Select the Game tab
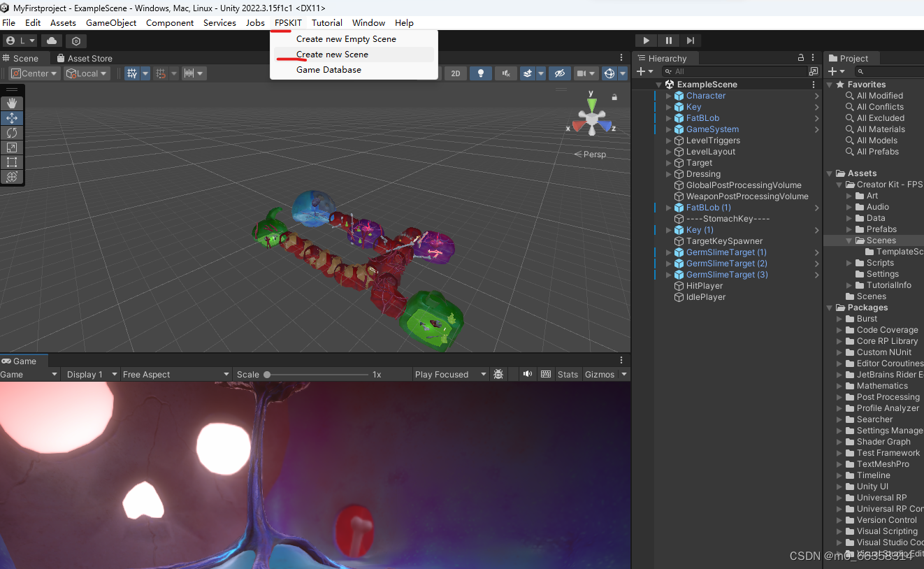 tap(19, 361)
